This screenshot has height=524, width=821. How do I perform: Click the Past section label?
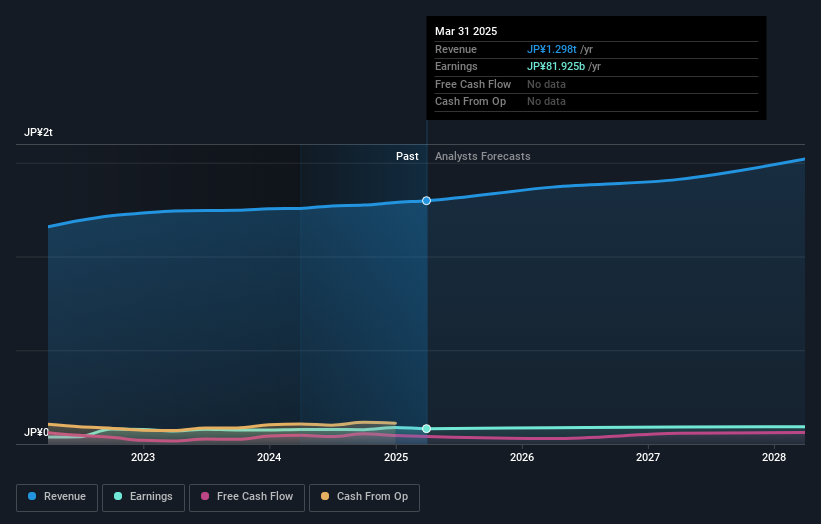pos(407,157)
